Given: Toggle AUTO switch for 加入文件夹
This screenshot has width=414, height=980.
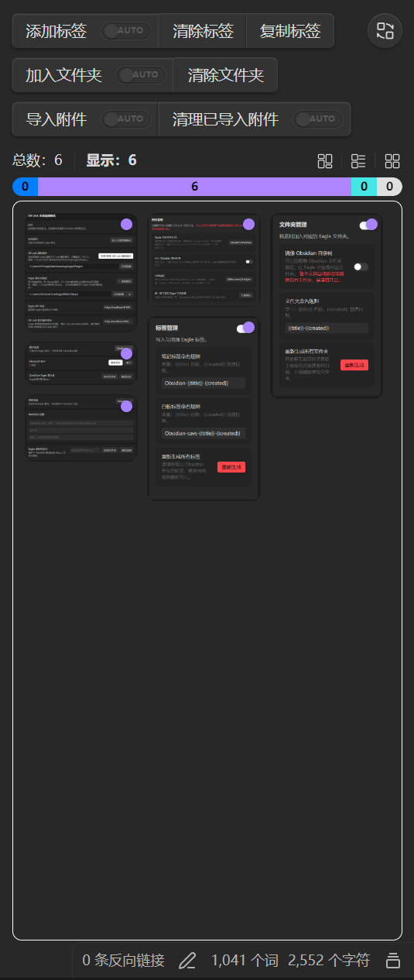Looking at the screenshot, I should pos(139,75).
